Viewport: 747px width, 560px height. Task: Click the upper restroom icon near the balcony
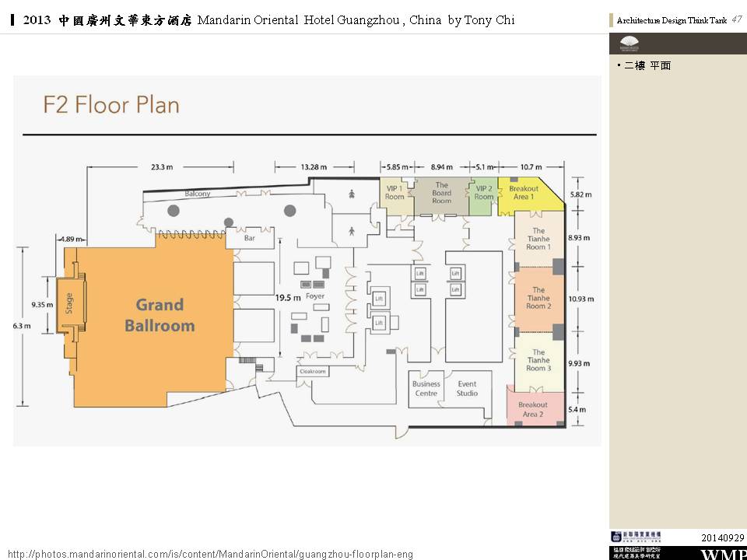[x=352, y=194]
